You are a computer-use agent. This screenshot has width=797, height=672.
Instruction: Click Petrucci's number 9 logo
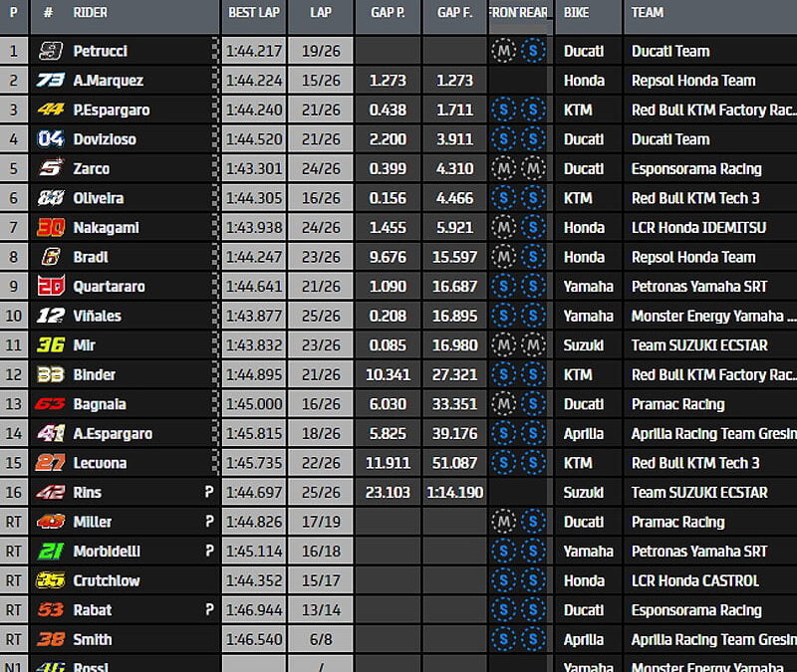click(51, 51)
